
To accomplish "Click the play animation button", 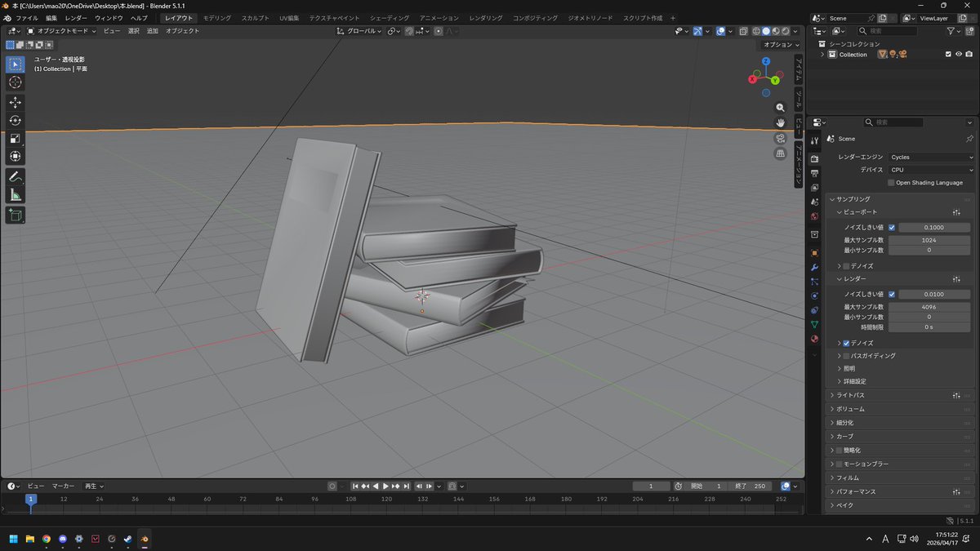I will [x=385, y=487].
